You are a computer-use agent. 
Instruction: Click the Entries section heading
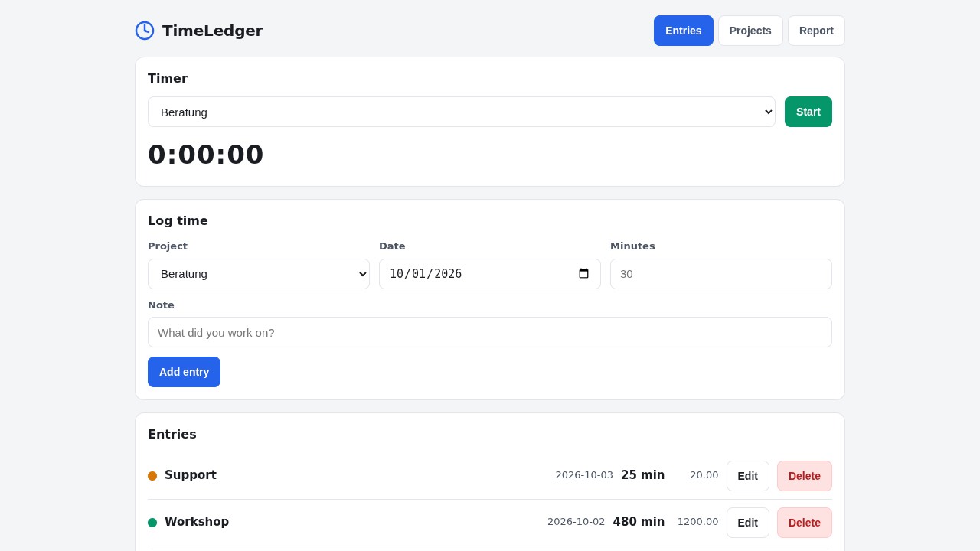pos(172,435)
